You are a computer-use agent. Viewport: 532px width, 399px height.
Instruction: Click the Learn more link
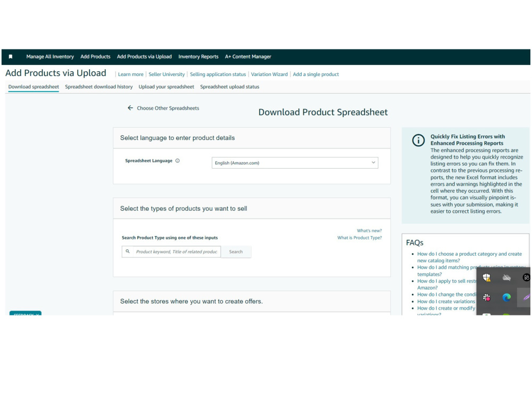[x=131, y=74]
